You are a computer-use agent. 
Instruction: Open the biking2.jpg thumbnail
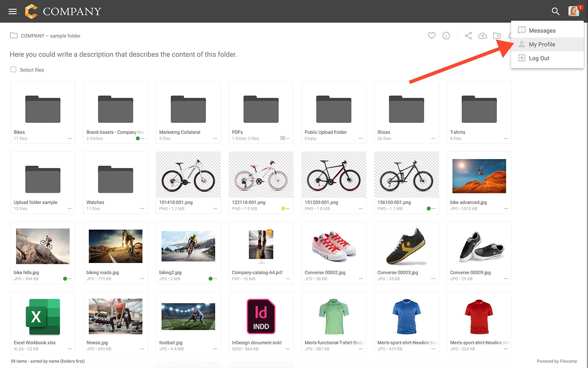coord(188,246)
